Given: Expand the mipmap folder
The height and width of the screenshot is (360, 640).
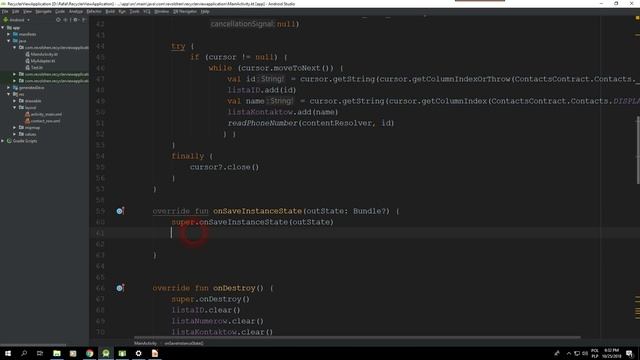Looking at the screenshot, I should click(15, 127).
